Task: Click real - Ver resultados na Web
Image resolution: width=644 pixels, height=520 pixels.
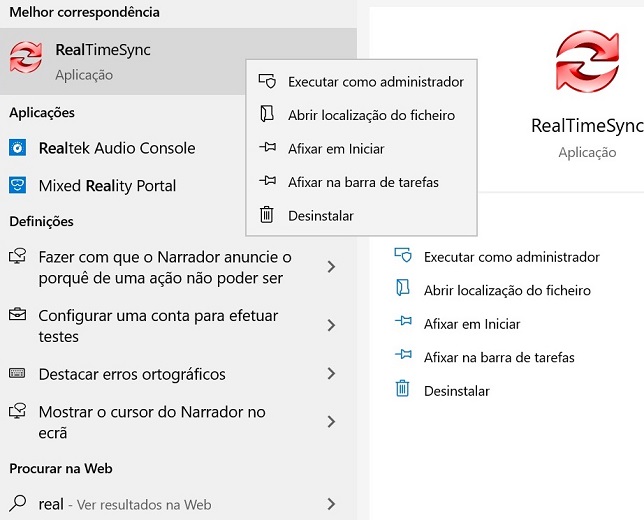Action: 178,504
